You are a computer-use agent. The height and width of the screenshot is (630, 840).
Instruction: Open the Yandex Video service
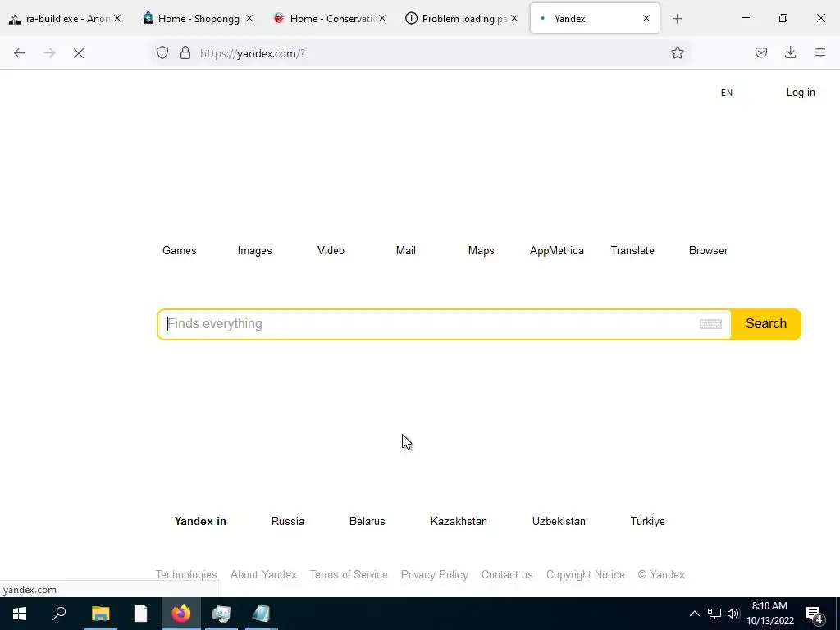click(x=331, y=250)
